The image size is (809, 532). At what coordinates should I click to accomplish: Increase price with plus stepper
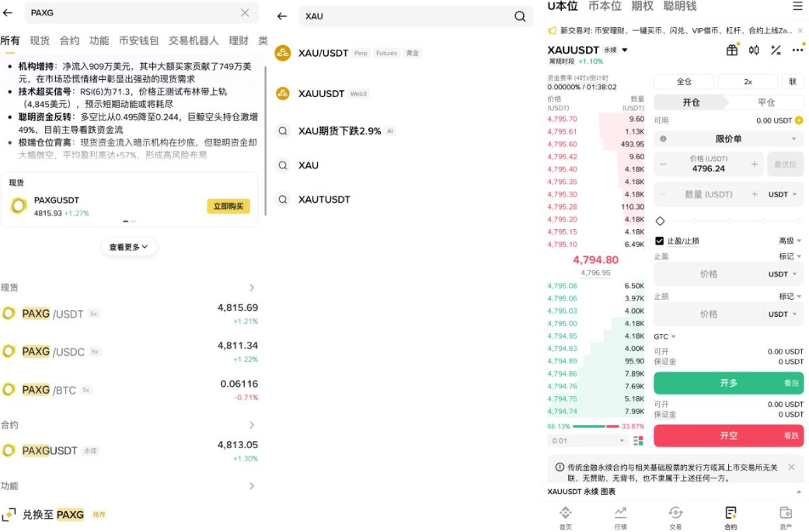754,165
